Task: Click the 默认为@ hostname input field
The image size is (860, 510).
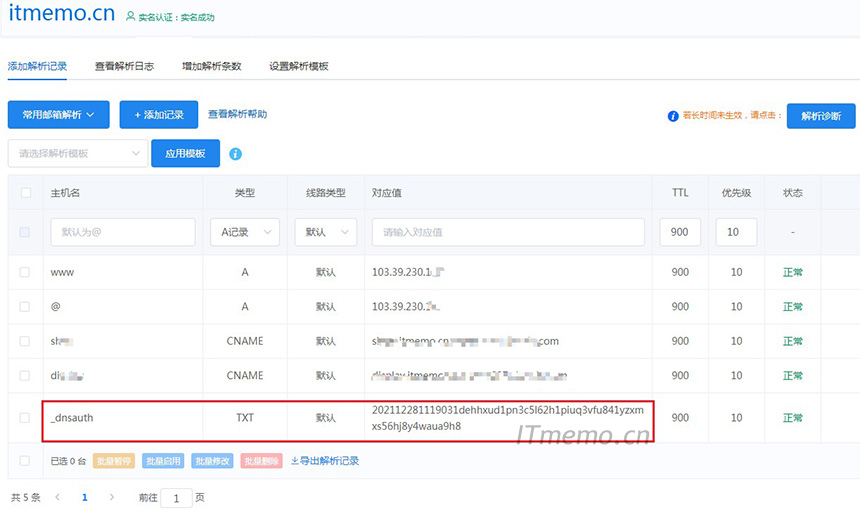Action: (123, 232)
